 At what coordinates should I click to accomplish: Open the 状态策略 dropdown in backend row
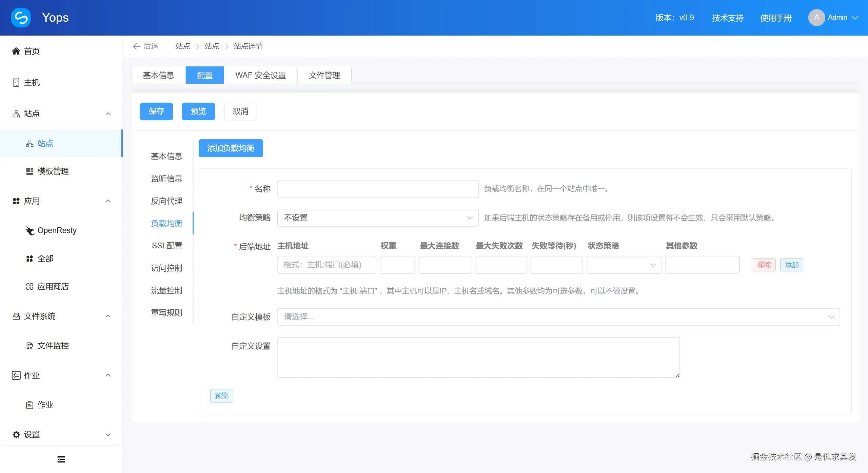click(624, 265)
